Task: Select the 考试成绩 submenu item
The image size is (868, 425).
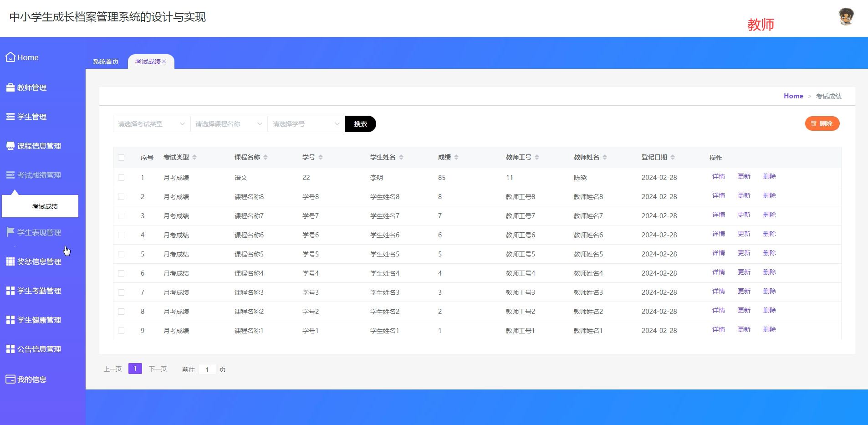Action: coord(40,206)
